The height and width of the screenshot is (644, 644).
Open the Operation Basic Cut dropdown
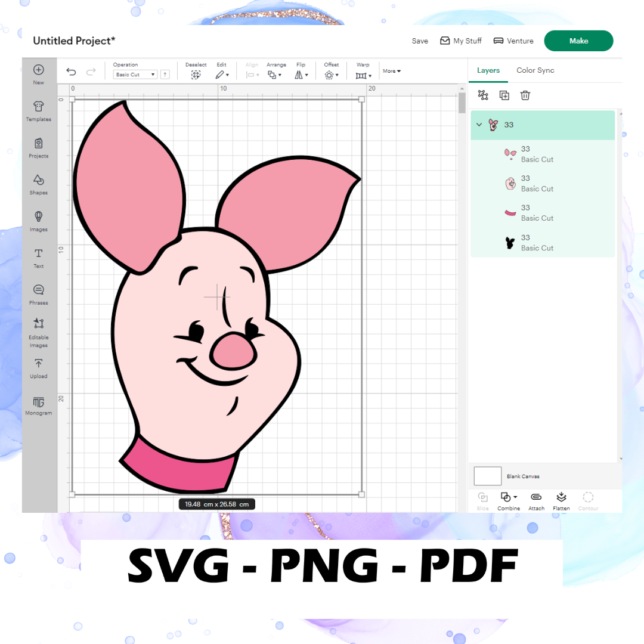[135, 75]
